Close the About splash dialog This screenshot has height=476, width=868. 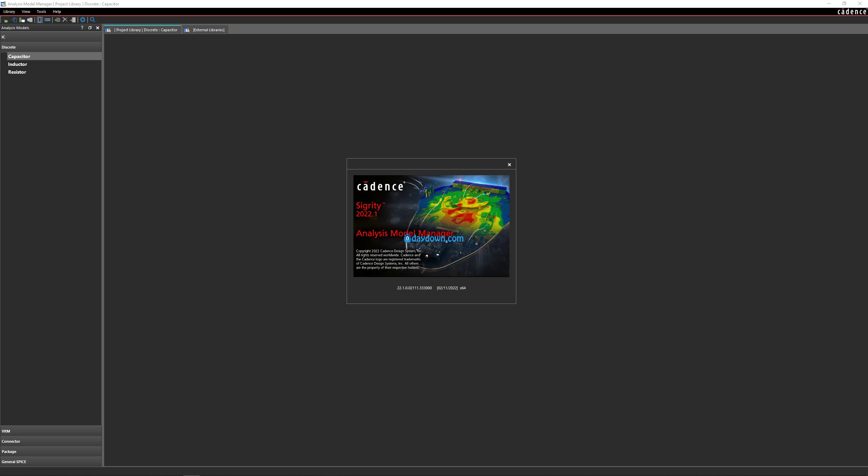(x=509, y=165)
